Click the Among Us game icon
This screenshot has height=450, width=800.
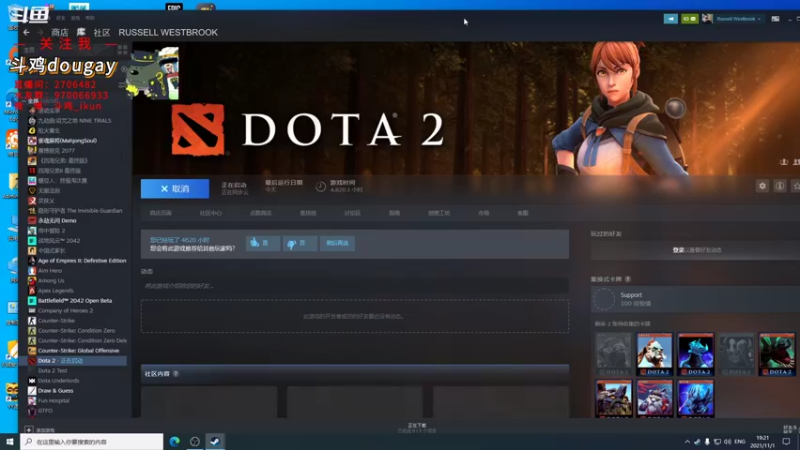[x=32, y=281]
